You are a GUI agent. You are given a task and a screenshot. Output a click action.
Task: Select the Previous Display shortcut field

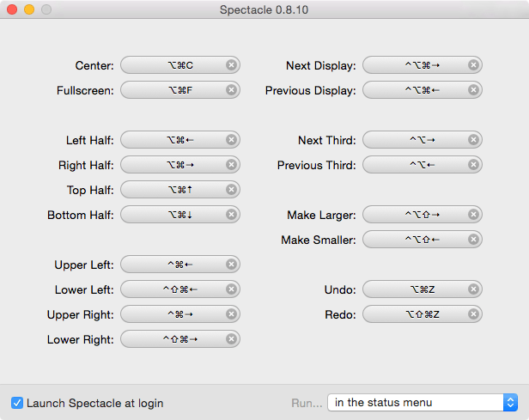423,89
